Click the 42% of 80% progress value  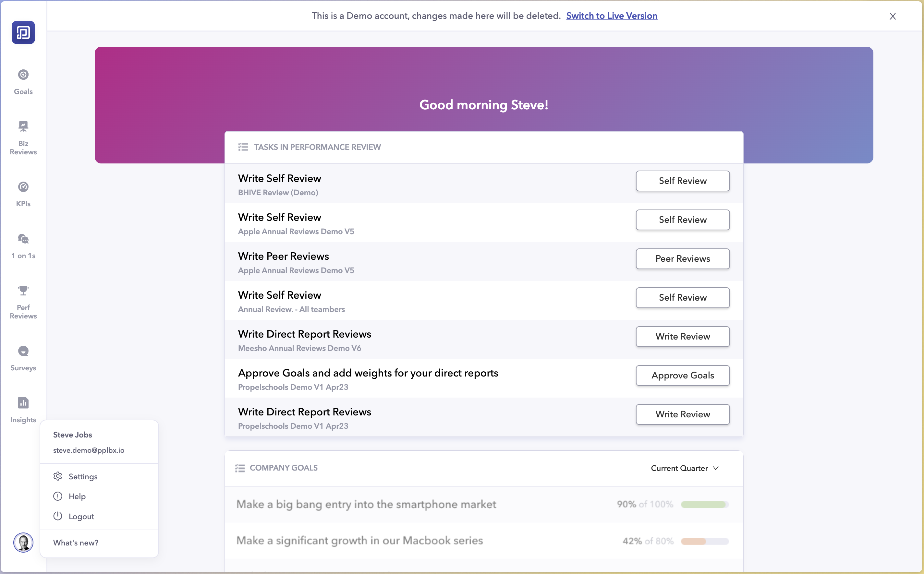click(648, 541)
